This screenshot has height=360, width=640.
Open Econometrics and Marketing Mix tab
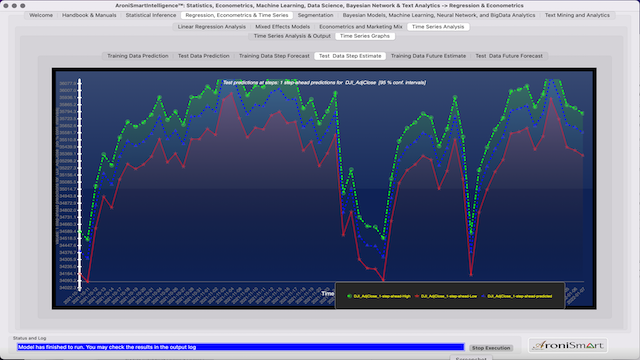360,27
